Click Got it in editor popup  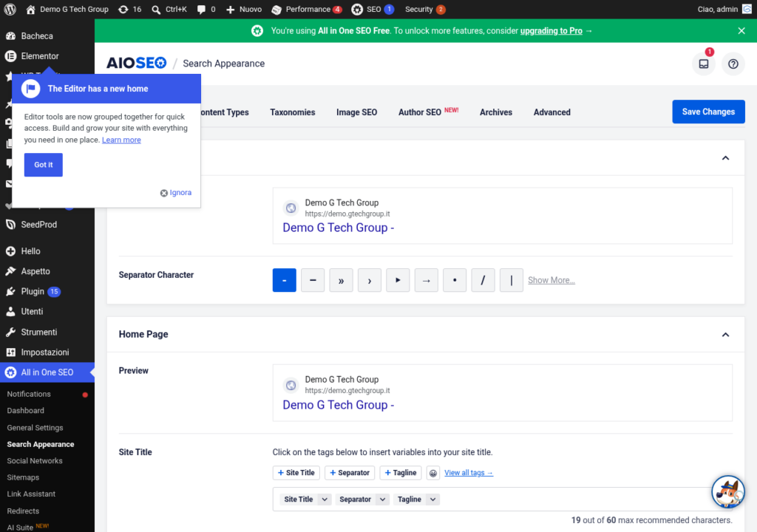(44, 165)
